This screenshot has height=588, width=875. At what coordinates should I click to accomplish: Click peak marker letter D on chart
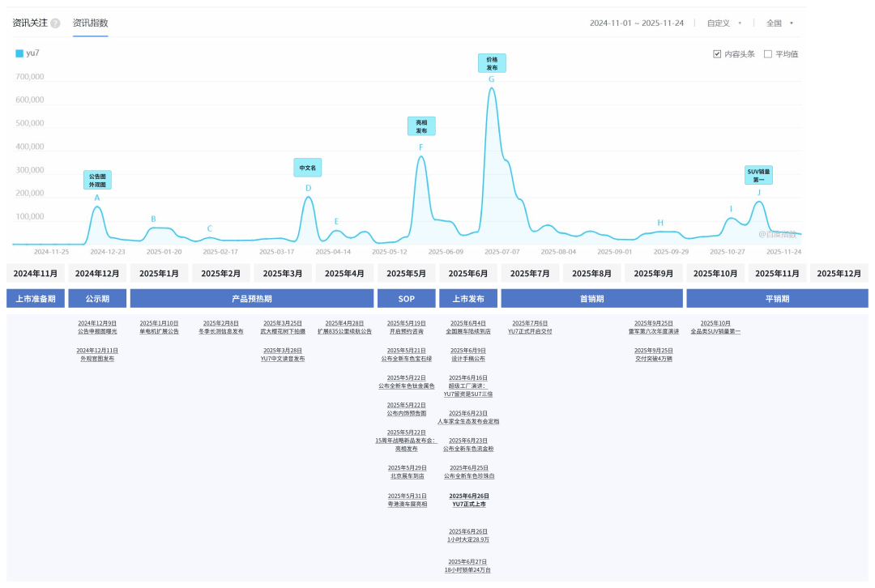[x=308, y=188]
